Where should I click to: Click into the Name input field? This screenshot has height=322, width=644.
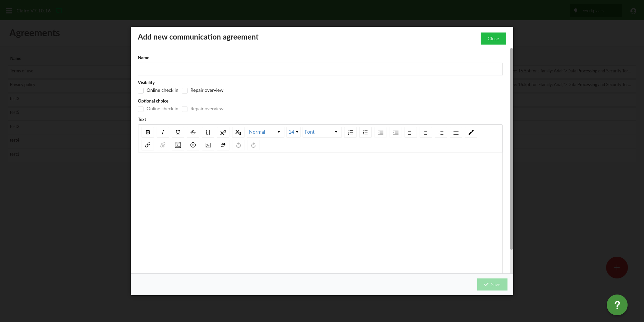tap(320, 69)
